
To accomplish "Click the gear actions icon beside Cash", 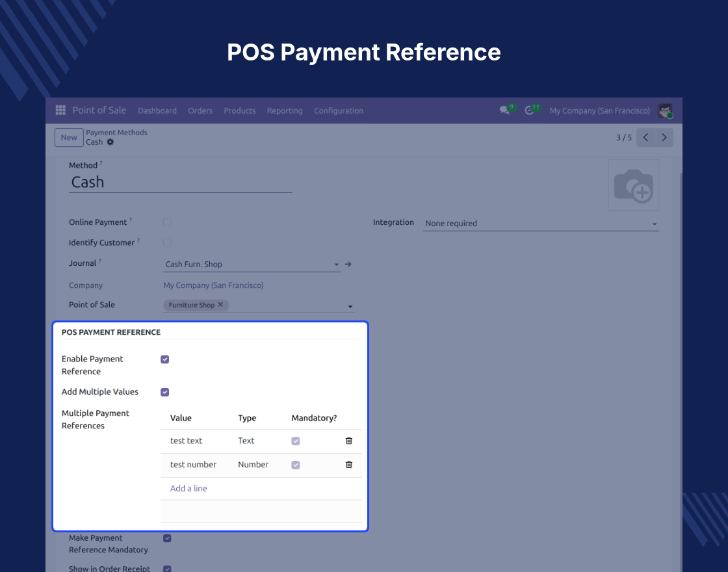I will [x=110, y=142].
